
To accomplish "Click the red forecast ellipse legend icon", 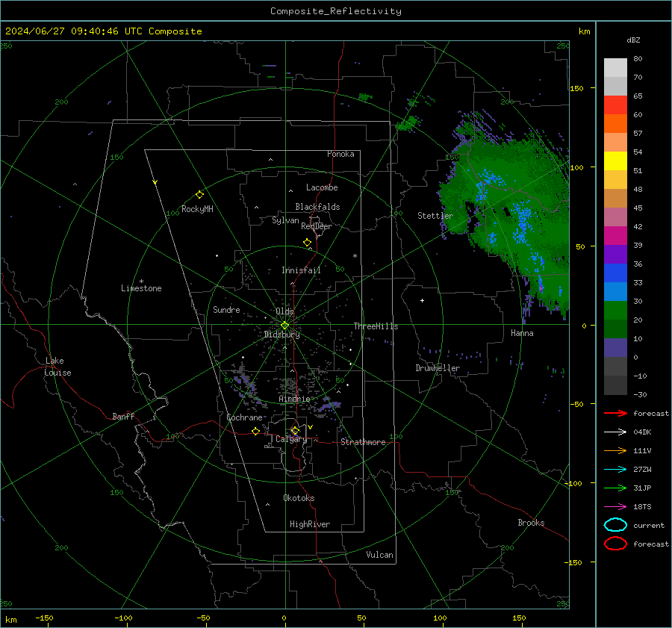I will [615, 544].
